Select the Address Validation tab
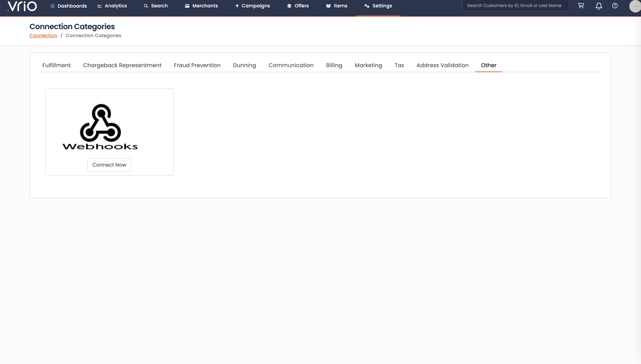Screen dimensions: 641x364 [442, 65]
